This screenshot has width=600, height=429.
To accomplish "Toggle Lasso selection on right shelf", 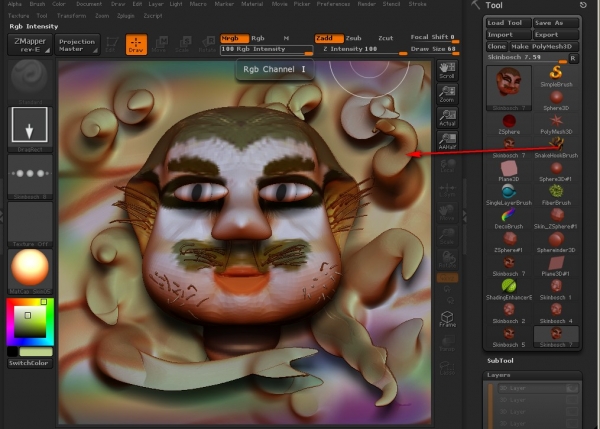I will tap(447, 368).
